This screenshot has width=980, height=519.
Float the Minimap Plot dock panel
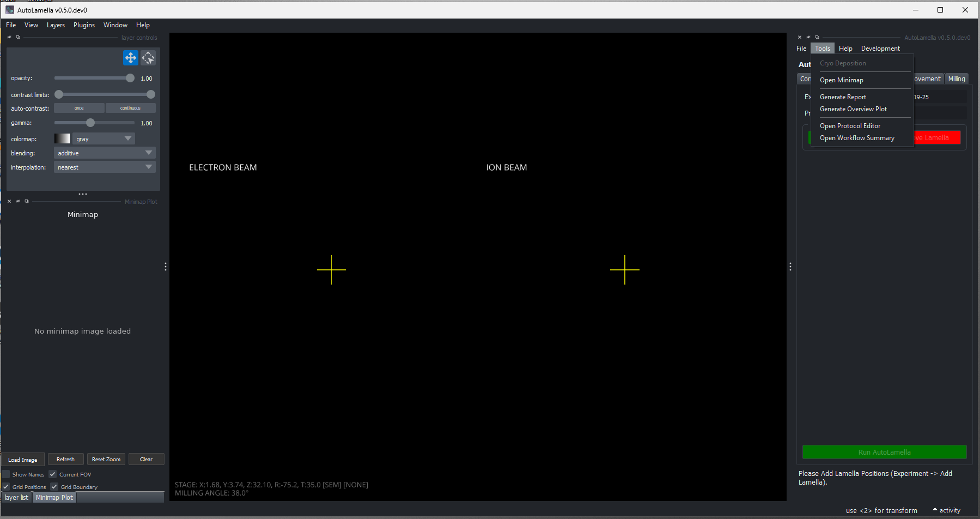27,202
